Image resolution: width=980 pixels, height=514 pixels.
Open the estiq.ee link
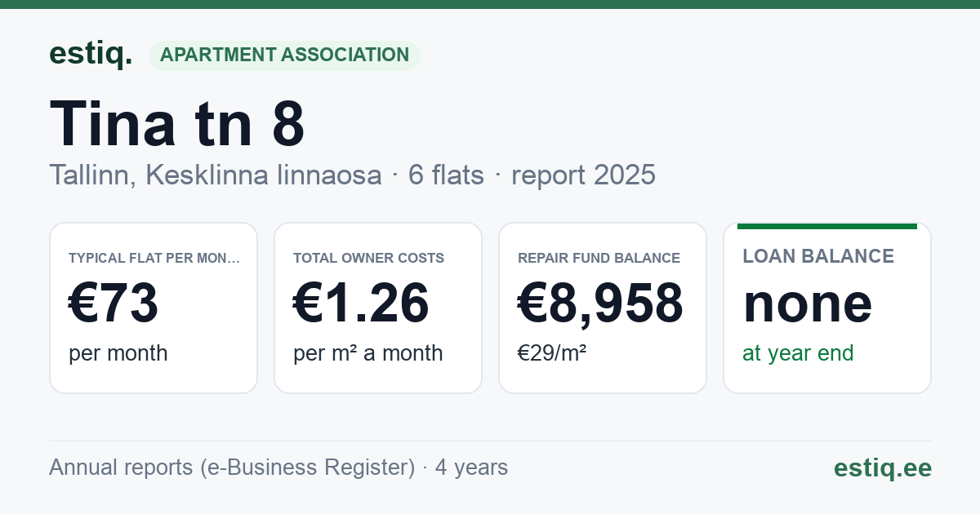(x=882, y=467)
